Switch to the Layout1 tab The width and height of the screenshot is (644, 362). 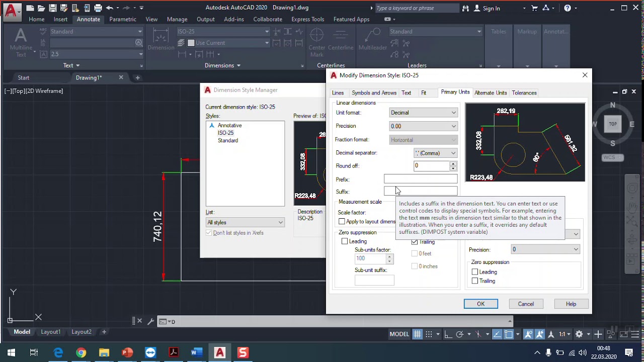pos(50,332)
